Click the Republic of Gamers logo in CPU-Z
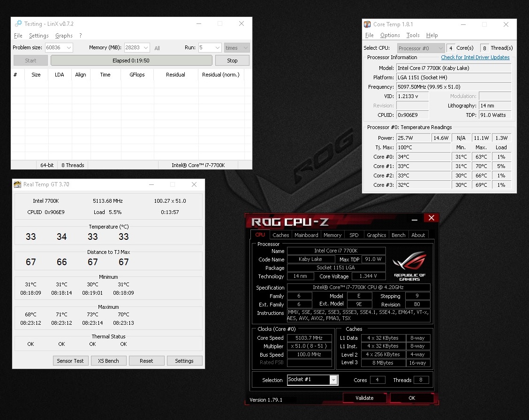The image size is (529, 420). click(409, 266)
